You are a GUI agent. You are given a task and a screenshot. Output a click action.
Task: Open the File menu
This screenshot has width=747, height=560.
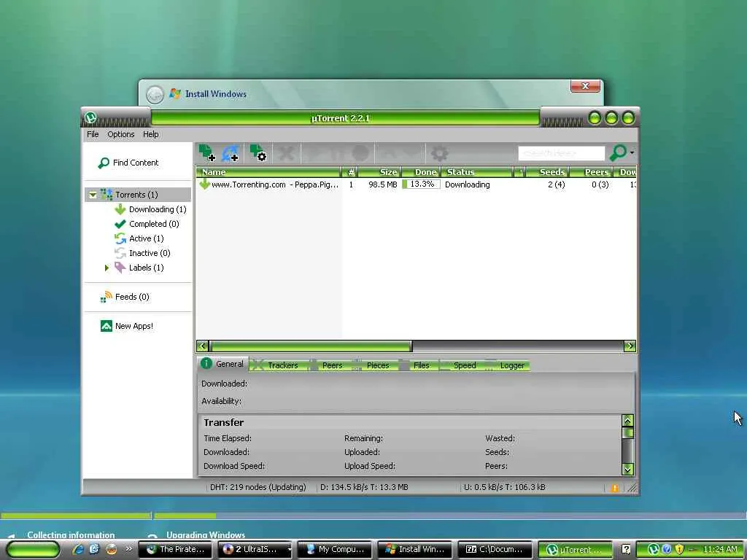(x=93, y=135)
